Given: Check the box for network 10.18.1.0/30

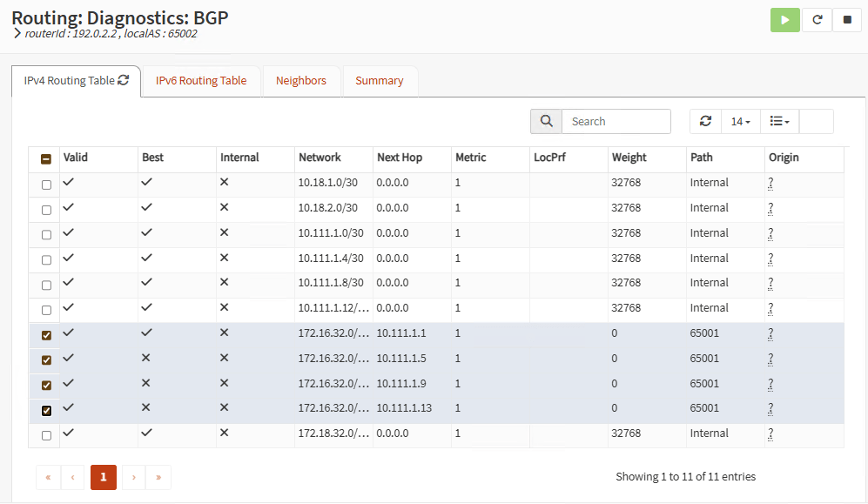Looking at the screenshot, I should point(46,185).
